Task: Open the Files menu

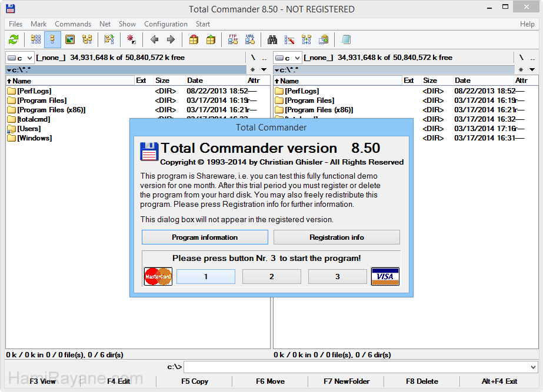Action: pos(15,24)
